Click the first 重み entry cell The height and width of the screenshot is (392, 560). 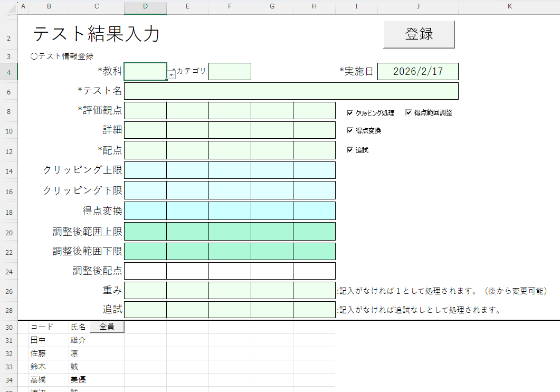[145, 291]
